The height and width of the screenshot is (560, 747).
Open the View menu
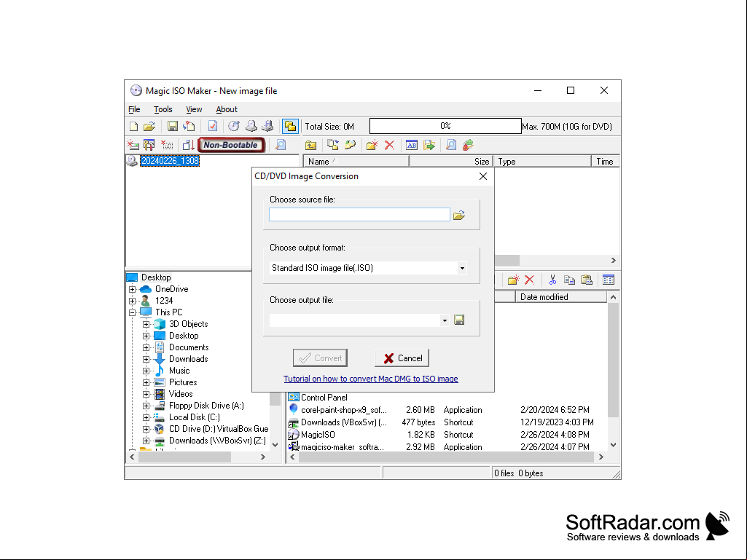(x=194, y=109)
